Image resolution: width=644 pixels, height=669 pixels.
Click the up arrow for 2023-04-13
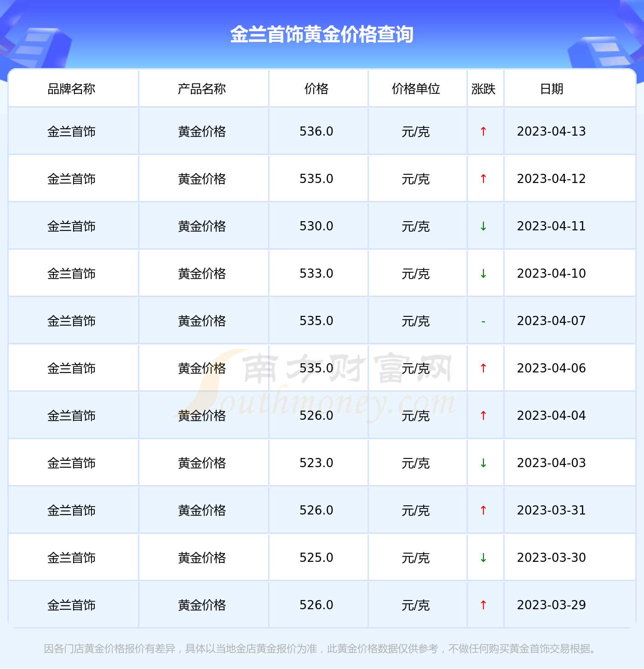483,132
